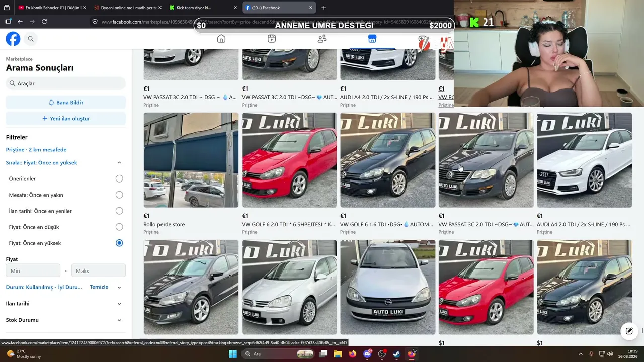Viewport: 644px width, 362px height.
Task: Close the En Komik Sahneler YouTube tab
Action: point(84,8)
